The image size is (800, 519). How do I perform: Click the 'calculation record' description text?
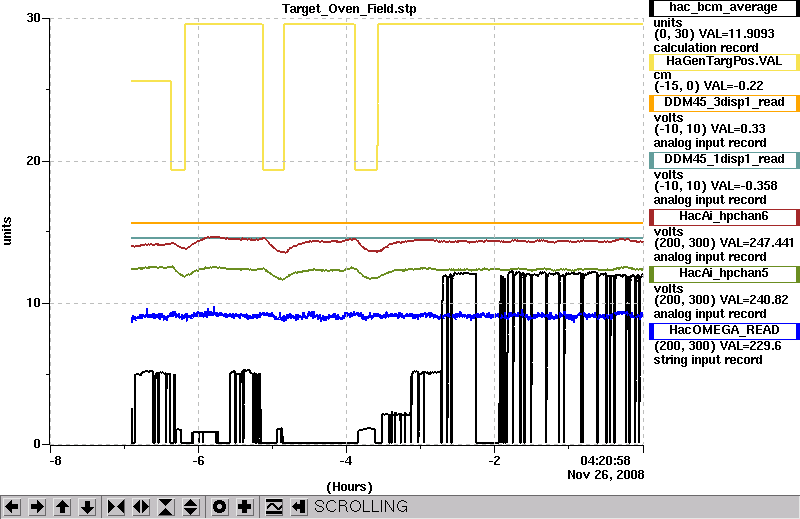pyautogui.click(x=706, y=48)
